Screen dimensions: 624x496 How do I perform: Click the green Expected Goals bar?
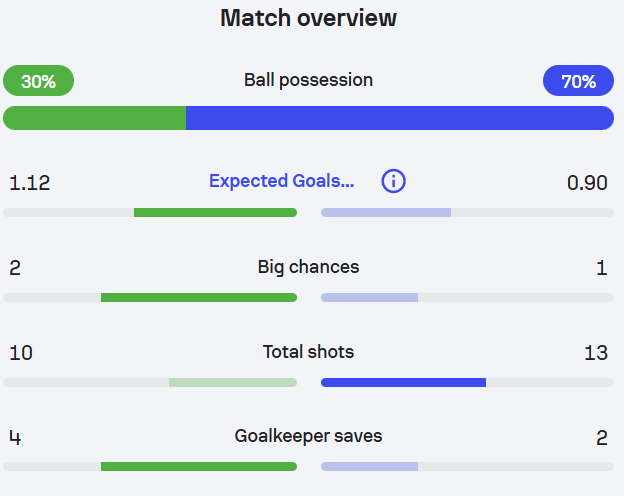coord(215,212)
